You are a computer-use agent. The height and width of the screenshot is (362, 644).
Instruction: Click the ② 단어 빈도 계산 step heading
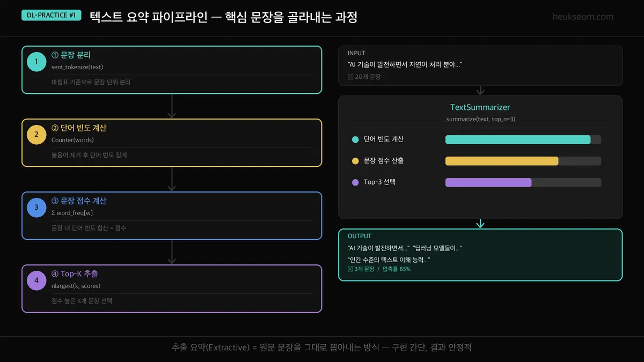[x=79, y=128]
